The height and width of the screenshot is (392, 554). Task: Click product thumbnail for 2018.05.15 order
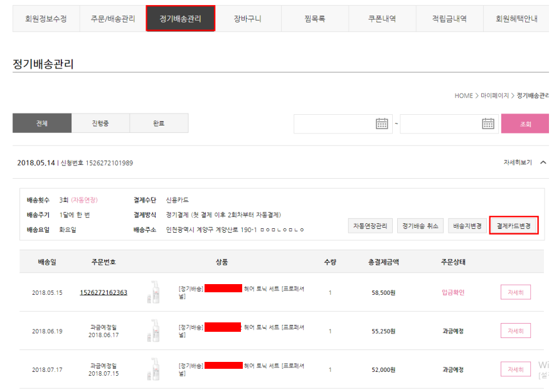pyautogui.click(x=153, y=292)
